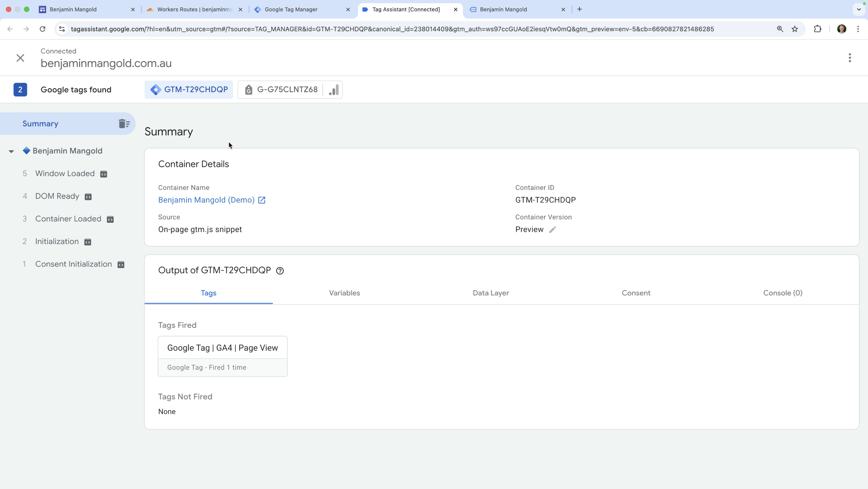Image resolution: width=868 pixels, height=489 pixels.
Task: Click the 'Preview' container version text
Action: 529,230
